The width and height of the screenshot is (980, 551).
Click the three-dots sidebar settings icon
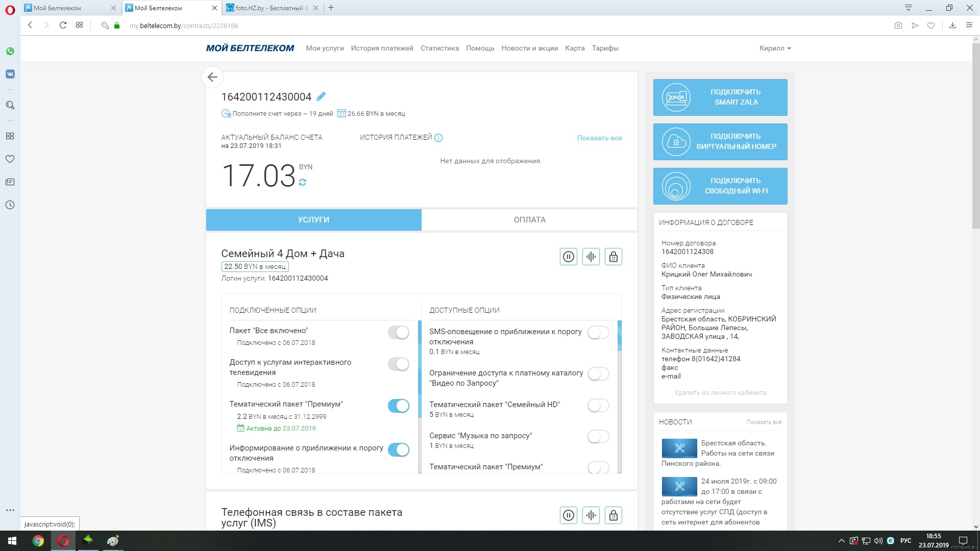10,510
